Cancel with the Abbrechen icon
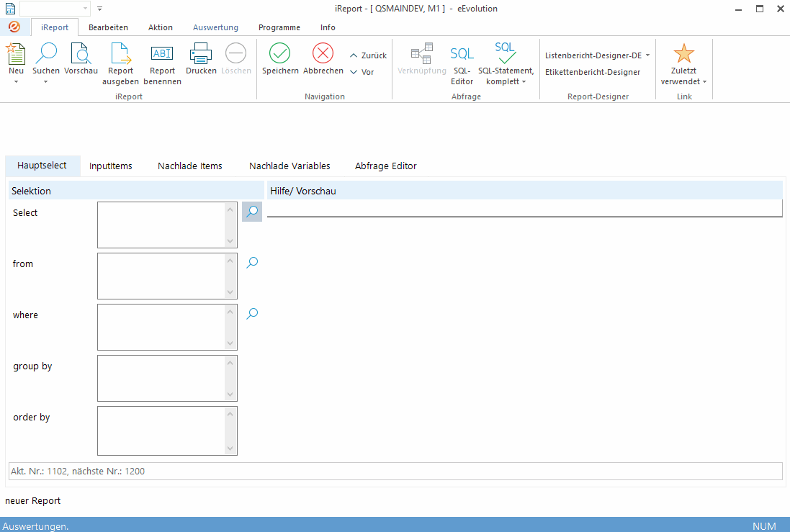The width and height of the screenshot is (790, 532). pyautogui.click(x=323, y=53)
